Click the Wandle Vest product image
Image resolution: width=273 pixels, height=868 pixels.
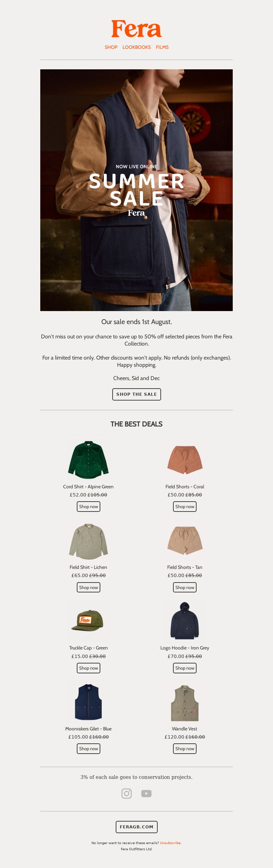185,701
